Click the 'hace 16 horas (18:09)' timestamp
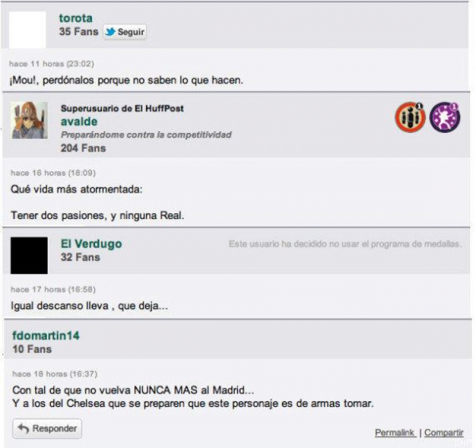 pos(53,173)
